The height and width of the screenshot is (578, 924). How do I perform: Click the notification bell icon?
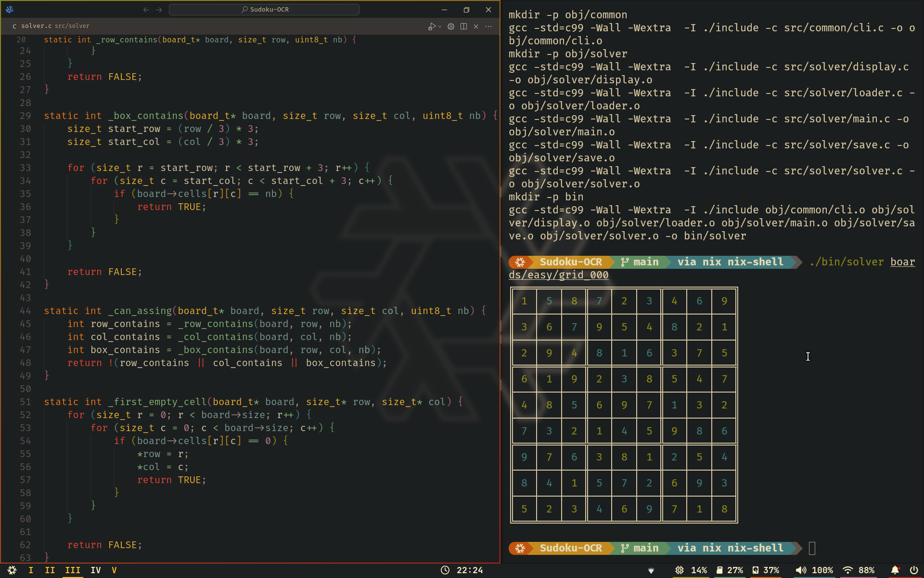click(895, 570)
